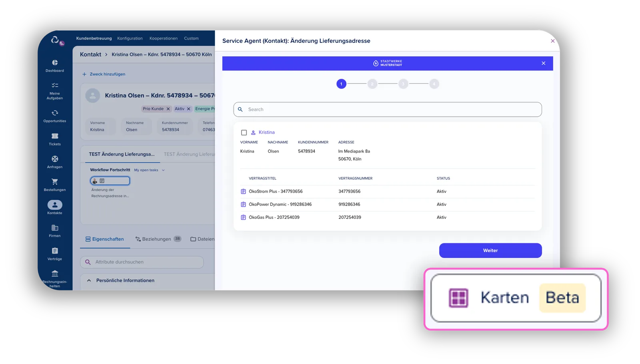The image size is (640, 364).
Task: Click customer number 5478934 in the dialog
Action: pos(306,151)
